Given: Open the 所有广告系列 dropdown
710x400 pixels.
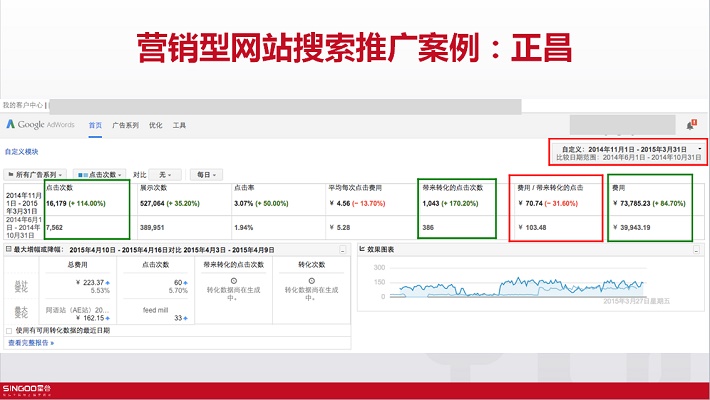Looking at the screenshot, I should click(35, 174).
